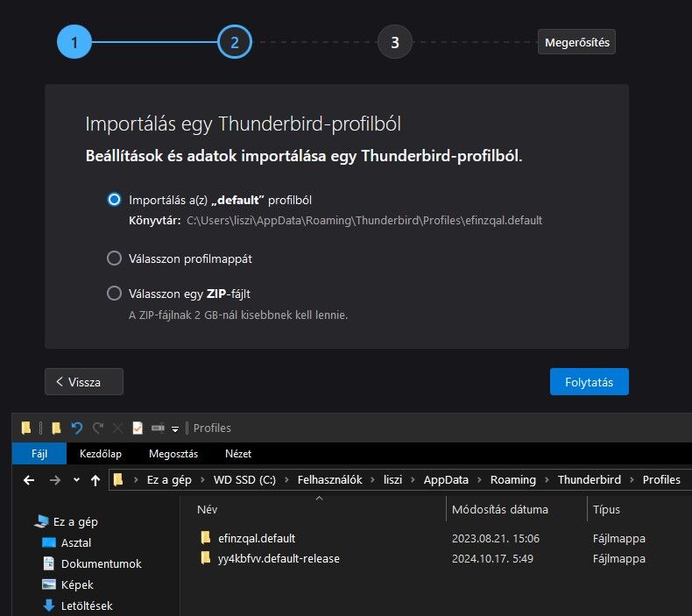Click the date '2024.10.17. 5:49'
The image size is (692, 616).
492,558
